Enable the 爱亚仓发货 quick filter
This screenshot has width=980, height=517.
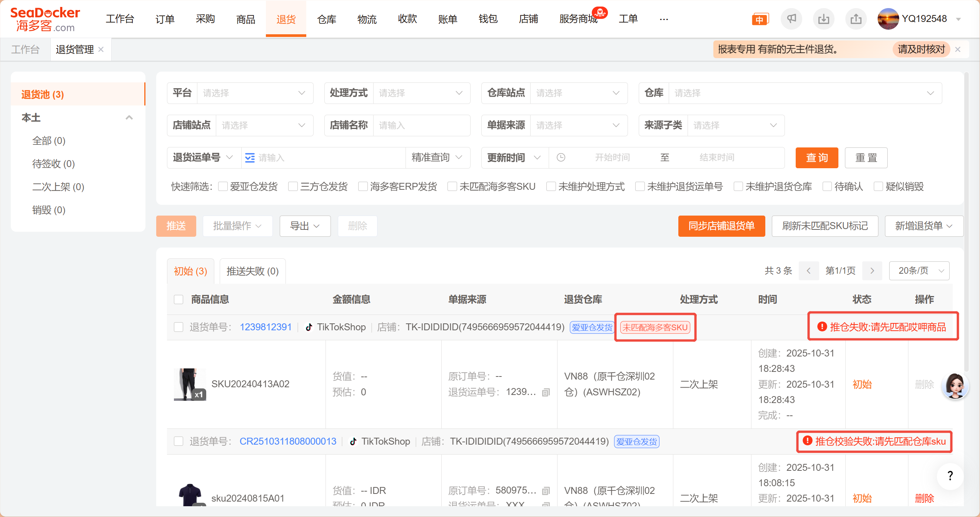(223, 187)
